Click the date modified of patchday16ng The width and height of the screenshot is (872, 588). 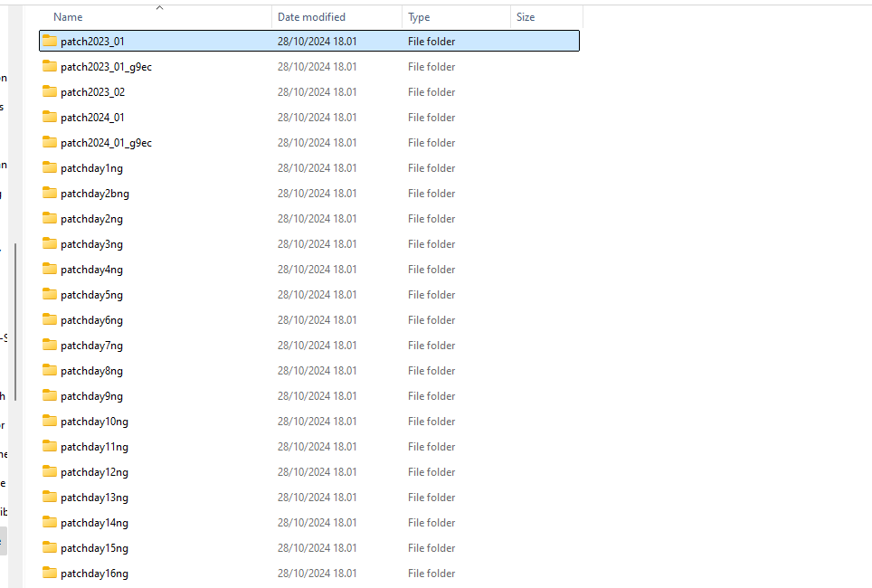pos(317,573)
